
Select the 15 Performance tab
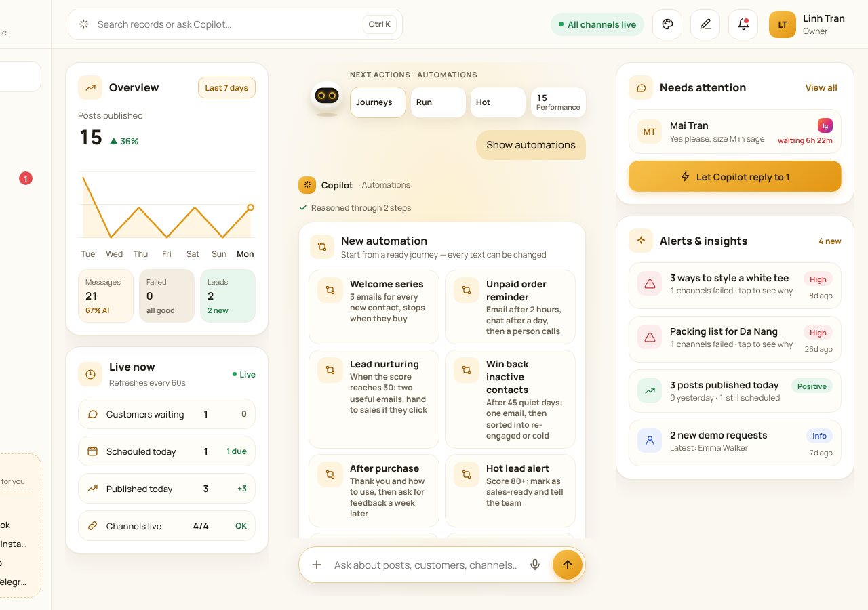(558, 102)
